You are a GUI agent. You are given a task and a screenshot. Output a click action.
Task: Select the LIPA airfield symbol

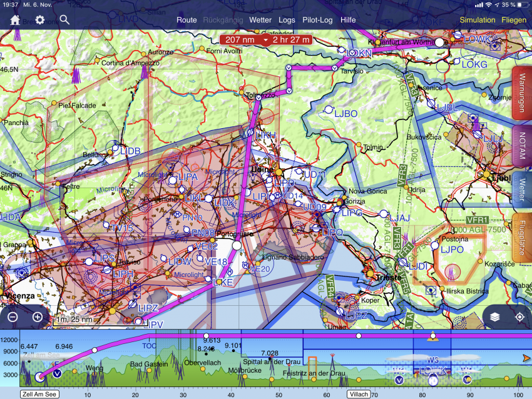click(173, 180)
